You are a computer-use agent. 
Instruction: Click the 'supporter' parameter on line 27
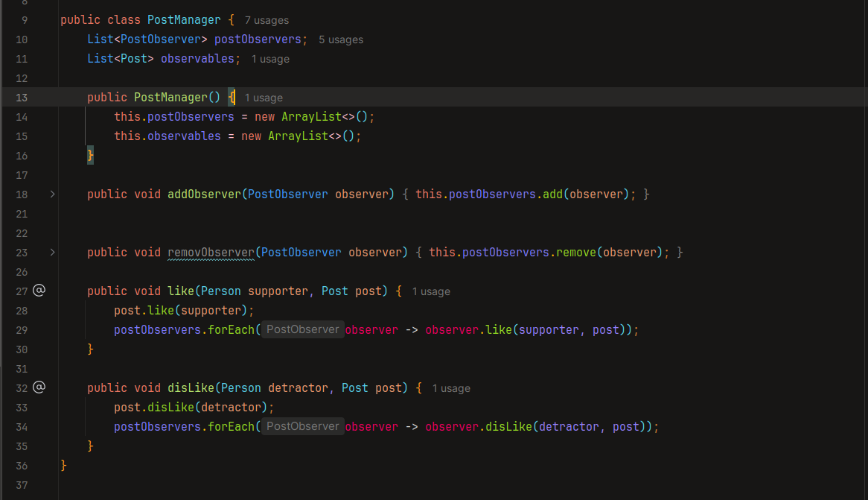click(x=278, y=291)
